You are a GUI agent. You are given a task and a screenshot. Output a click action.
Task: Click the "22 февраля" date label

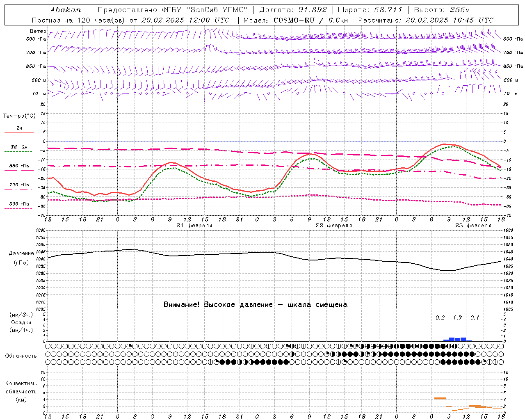334,226
